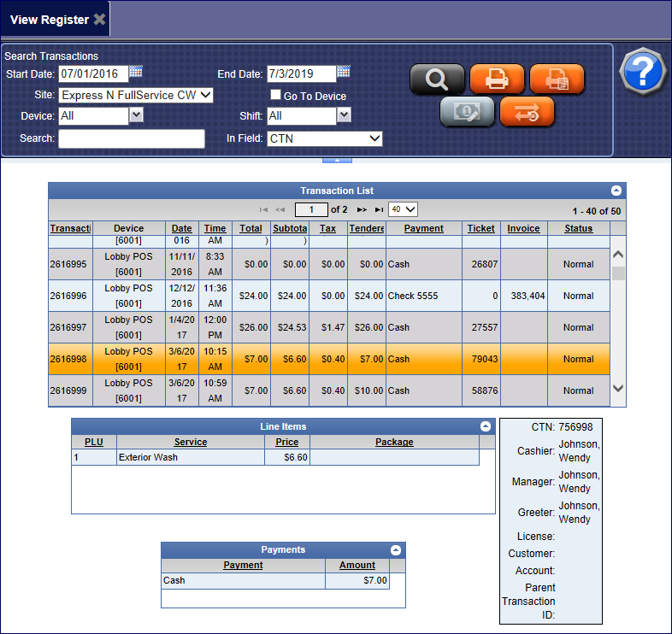Click the print receipt document button
The width and height of the screenshot is (672, 634).
point(557,79)
